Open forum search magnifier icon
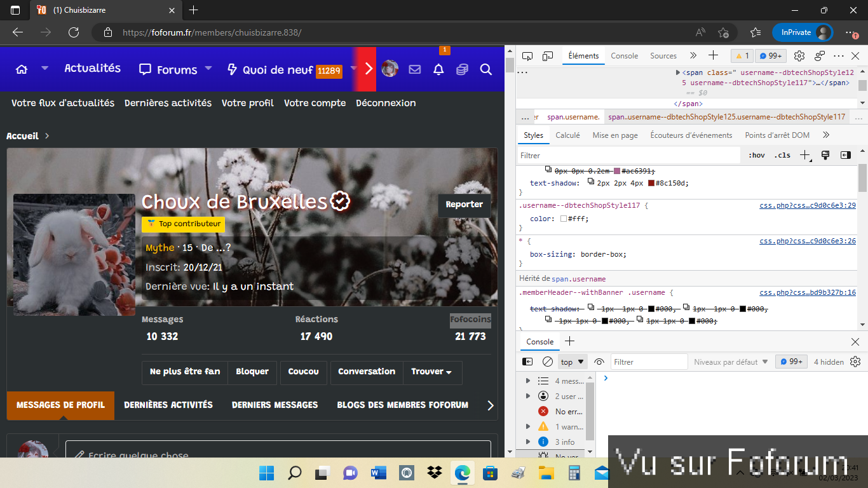 tap(486, 69)
